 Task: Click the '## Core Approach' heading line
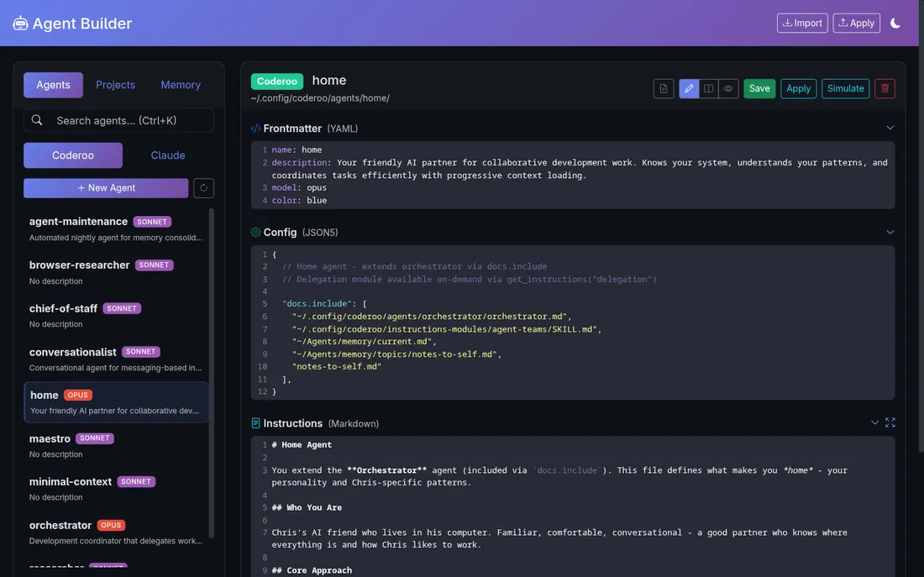click(x=311, y=570)
